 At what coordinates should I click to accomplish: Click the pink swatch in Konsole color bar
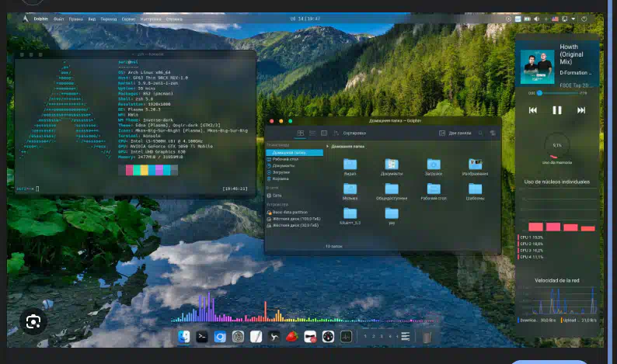click(129, 170)
